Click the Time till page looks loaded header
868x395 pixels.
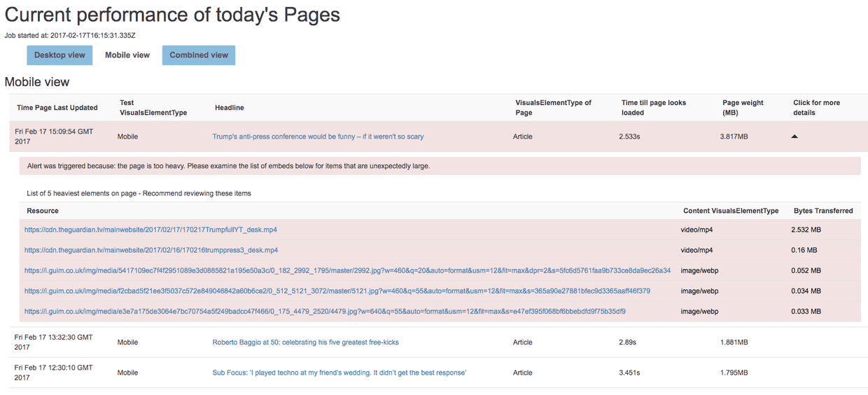(653, 107)
